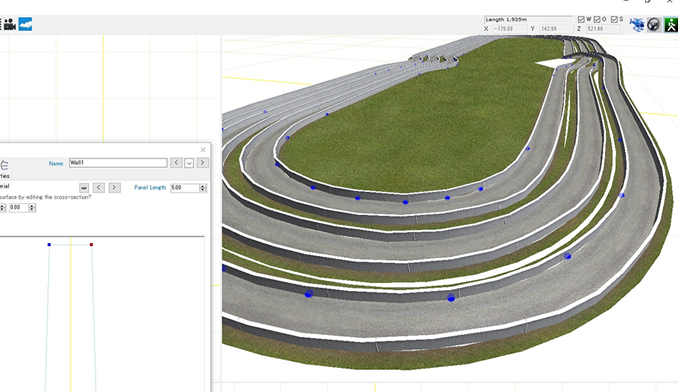Click the blue terrain toolbar icon

click(x=25, y=24)
